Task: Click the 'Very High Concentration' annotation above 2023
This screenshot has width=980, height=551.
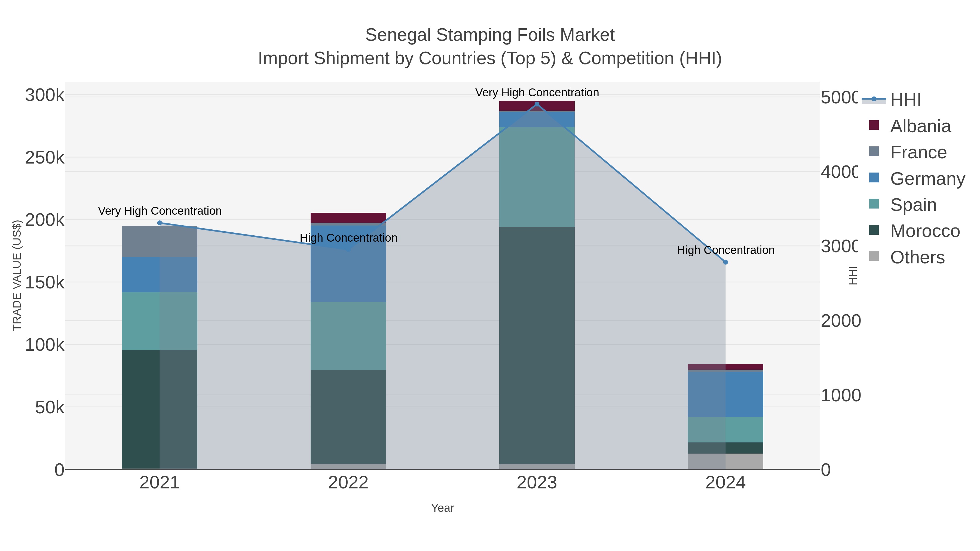Action: [x=537, y=93]
